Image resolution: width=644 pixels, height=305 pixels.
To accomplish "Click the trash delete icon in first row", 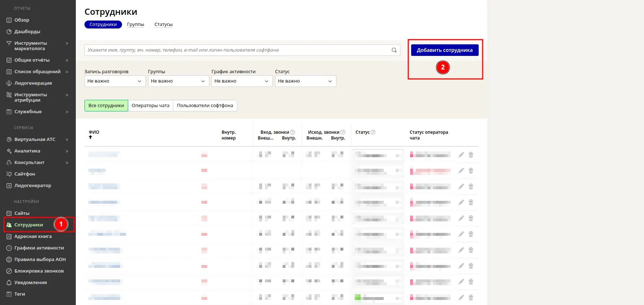I will (471, 155).
